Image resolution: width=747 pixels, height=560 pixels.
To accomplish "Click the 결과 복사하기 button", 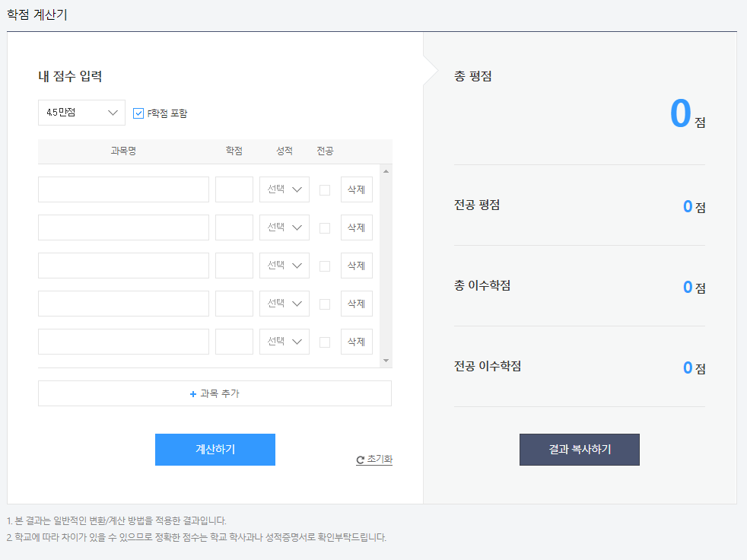I will (x=580, y=450).
